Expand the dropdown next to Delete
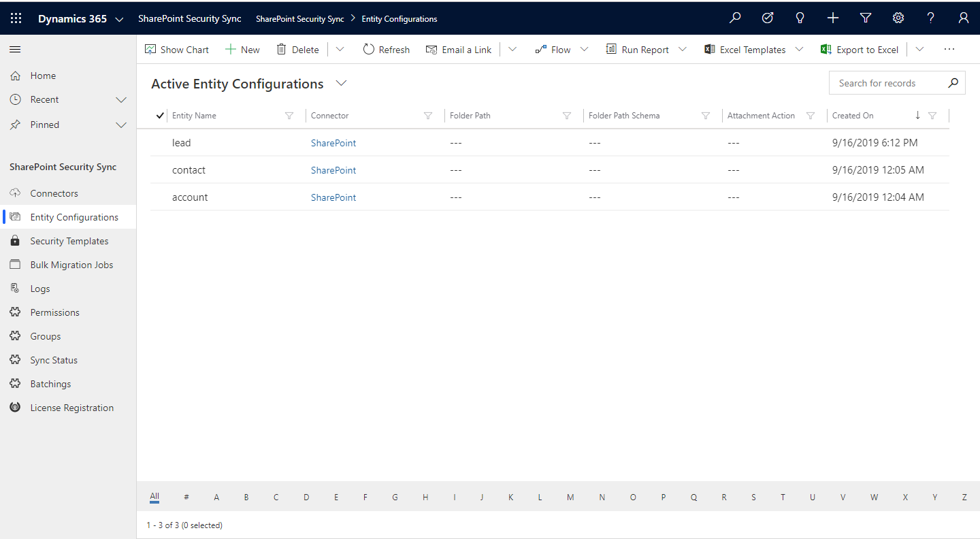Screen dimensions: 980x539 point(340,49)
